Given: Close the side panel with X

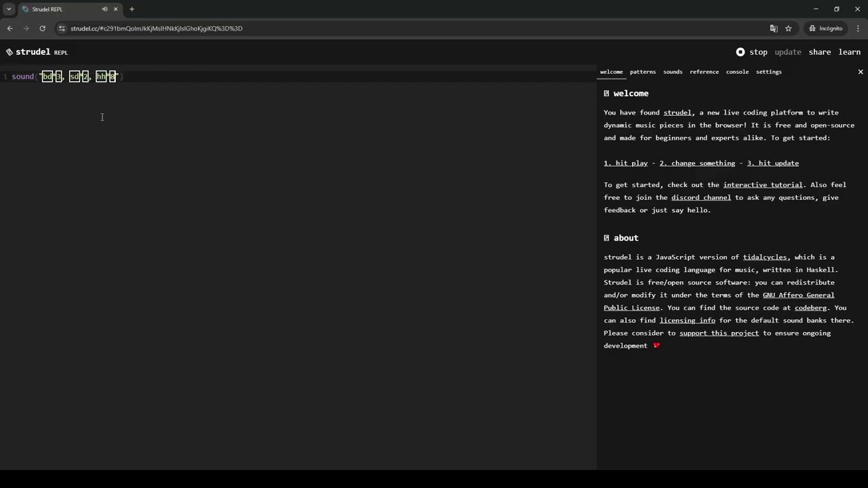Looking at the screenshot, I should [861, 72].
